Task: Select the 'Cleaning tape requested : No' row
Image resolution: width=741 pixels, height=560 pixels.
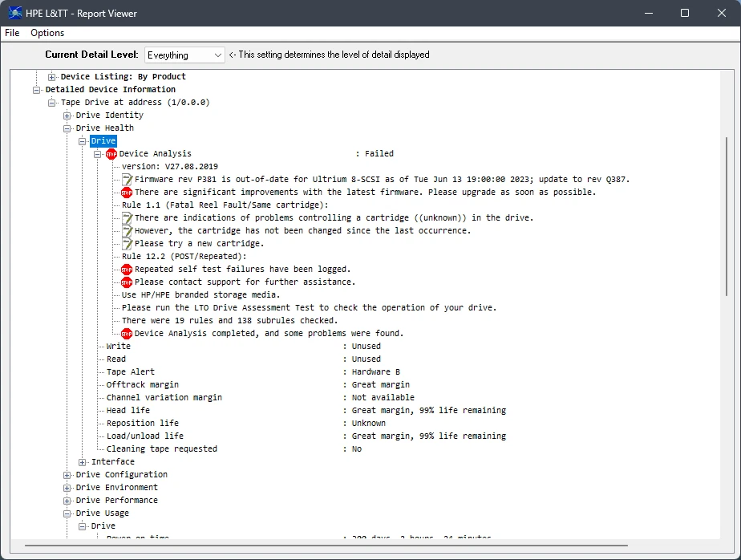Action: pos(234,448)
